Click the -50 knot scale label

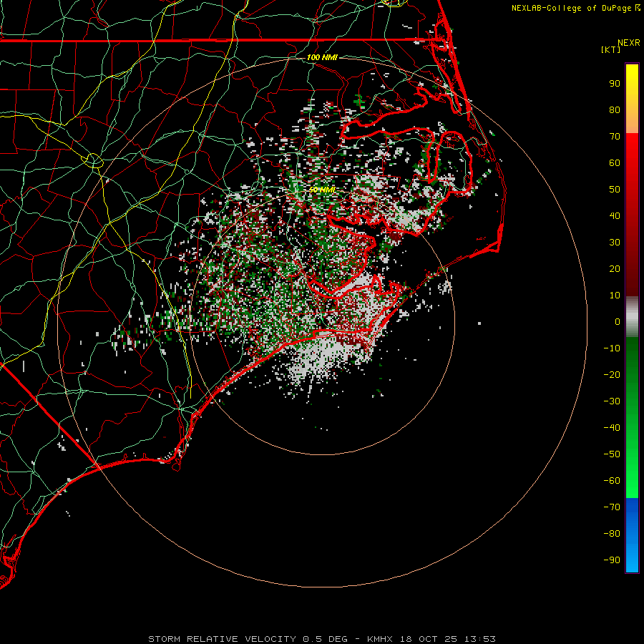click(612, 454)
